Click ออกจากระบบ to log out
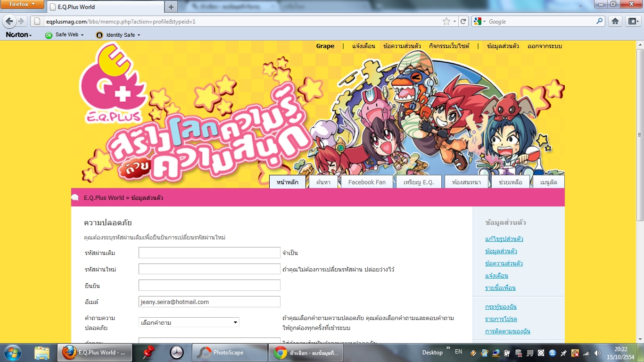Viewport: 644px width, 362px height. coord(545,46)
